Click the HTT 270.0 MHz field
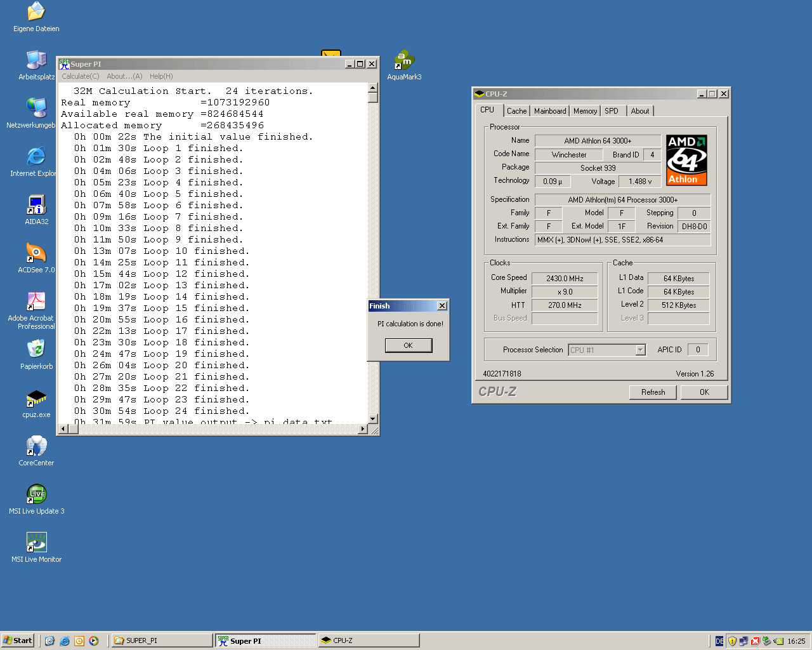This screenshot has width=812, height=650. point(565,305)
